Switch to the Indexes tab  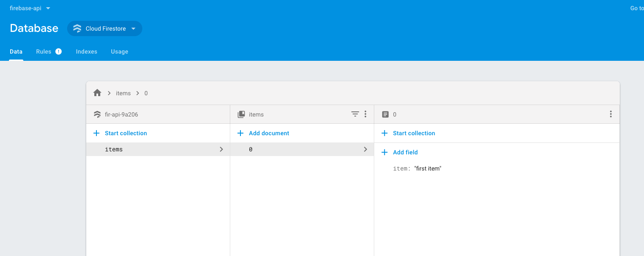point(87,51)
